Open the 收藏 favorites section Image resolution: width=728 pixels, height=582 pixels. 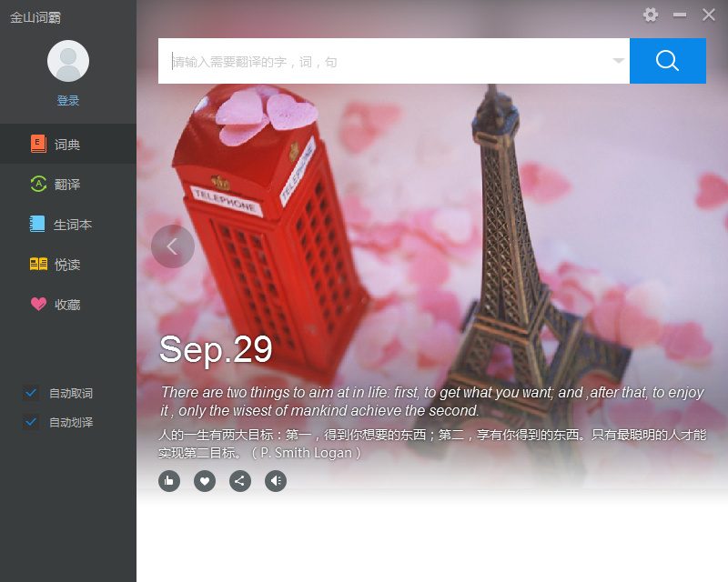point(67,304)
